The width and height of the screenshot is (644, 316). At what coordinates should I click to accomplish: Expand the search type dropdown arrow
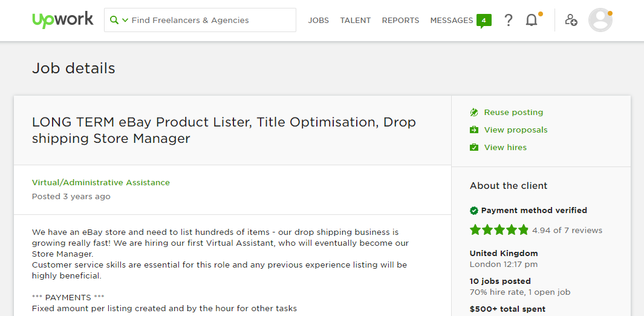(125, 20)
